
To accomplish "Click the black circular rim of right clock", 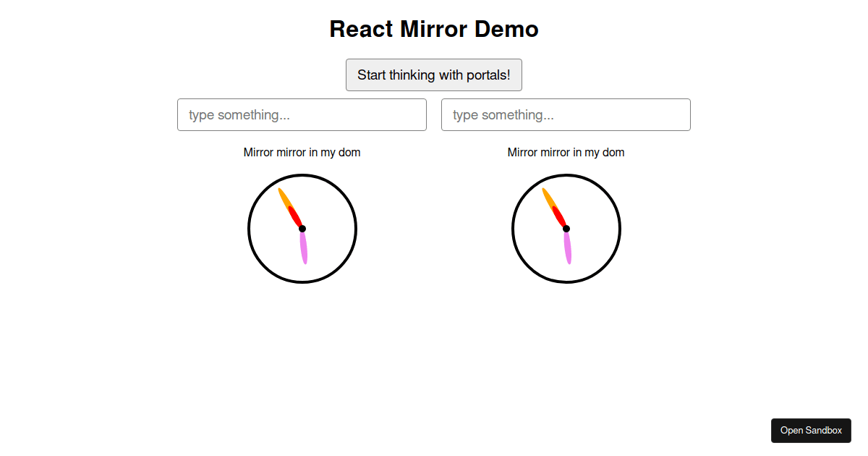I will tap(513, 229).
